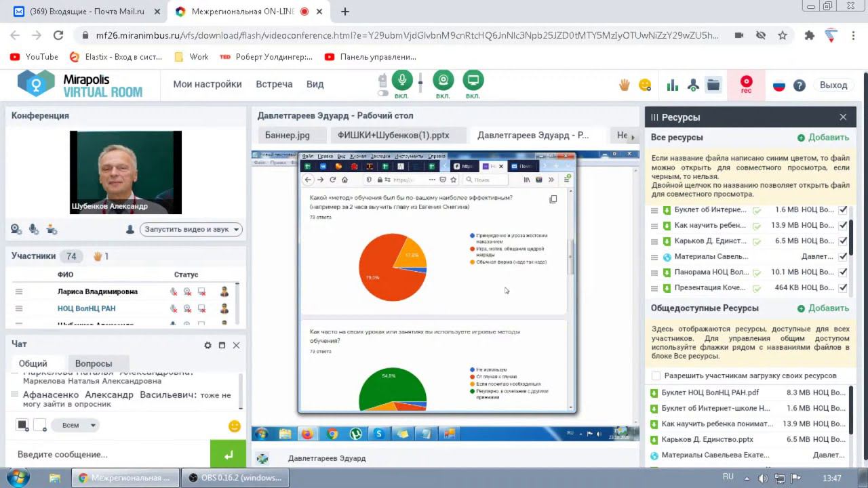Screen dimensions: 868x488
Task: Open chat settings gear icon
Action: [208, 345]
